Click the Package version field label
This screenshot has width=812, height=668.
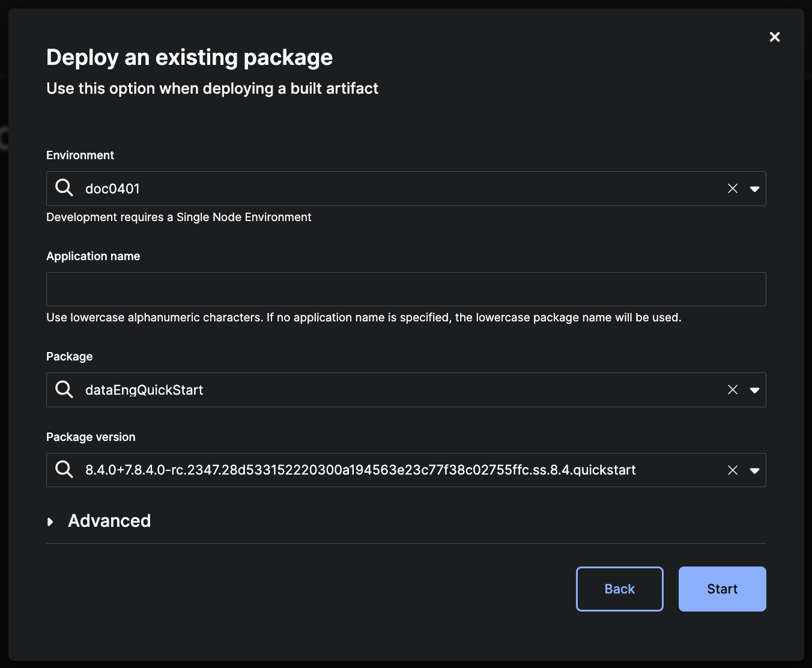(x=91, y=437)
